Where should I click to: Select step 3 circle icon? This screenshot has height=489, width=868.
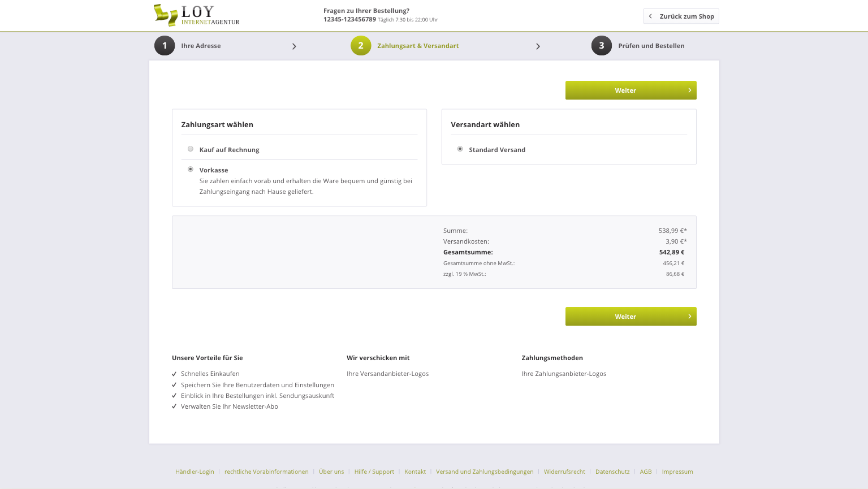click(x=602, y=46)
